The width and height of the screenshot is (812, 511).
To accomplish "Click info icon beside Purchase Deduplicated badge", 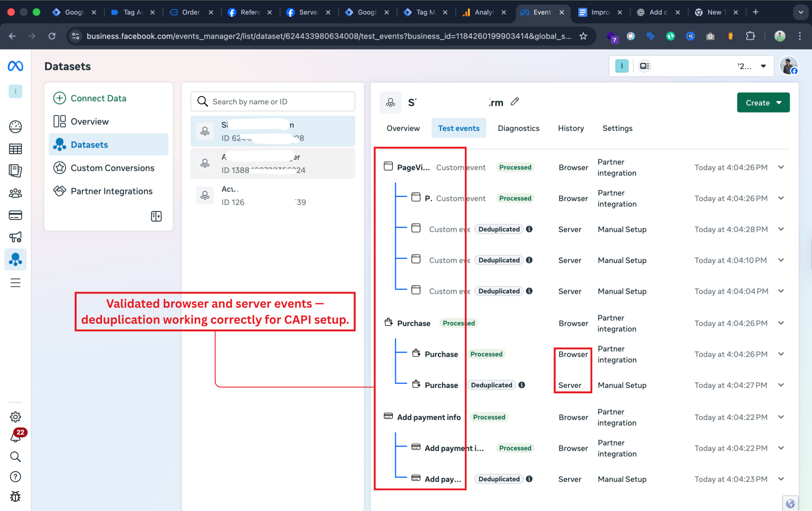I will [522, 385].
